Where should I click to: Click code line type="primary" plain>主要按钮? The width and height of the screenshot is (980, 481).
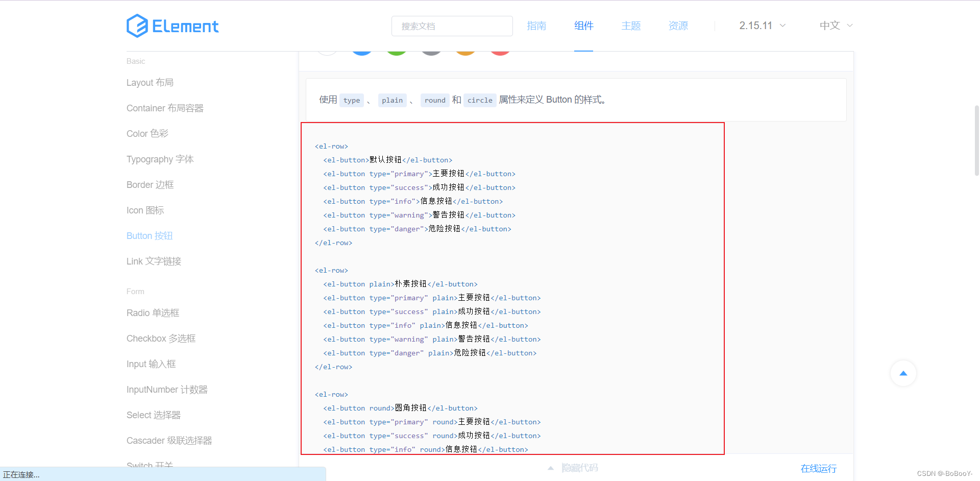tap(432, 298)
